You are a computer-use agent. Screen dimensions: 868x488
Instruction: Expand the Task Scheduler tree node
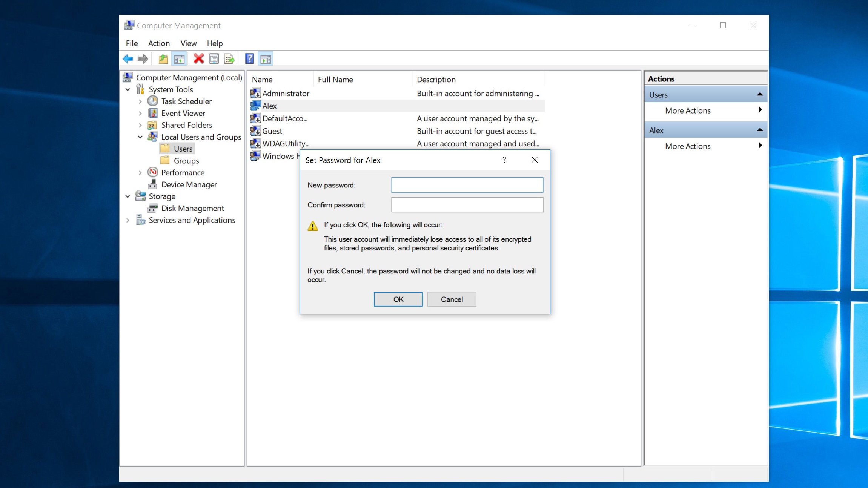[x=140, y=101]
